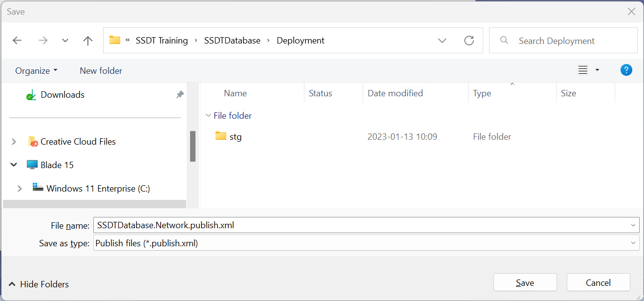This screenshot has width=644, height=301.
Task: Expand Windows 11 Enterprise (C:) drive
Action: [20, 189]
